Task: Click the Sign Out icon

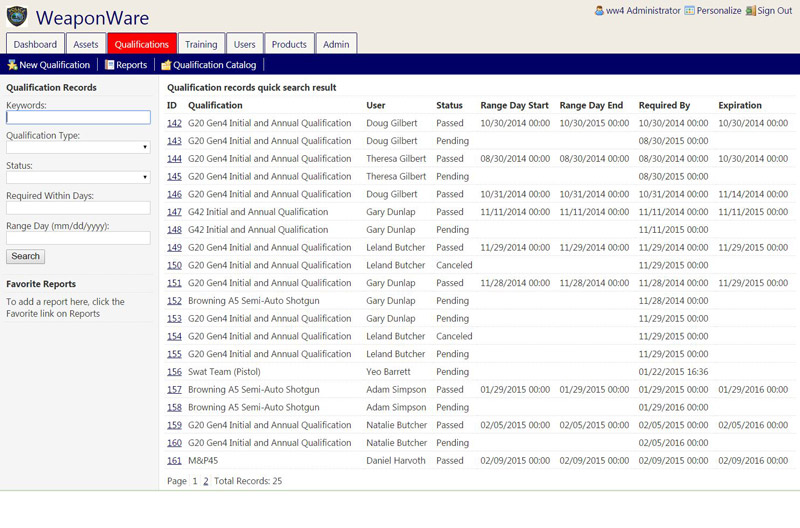Action: [751, 10]
